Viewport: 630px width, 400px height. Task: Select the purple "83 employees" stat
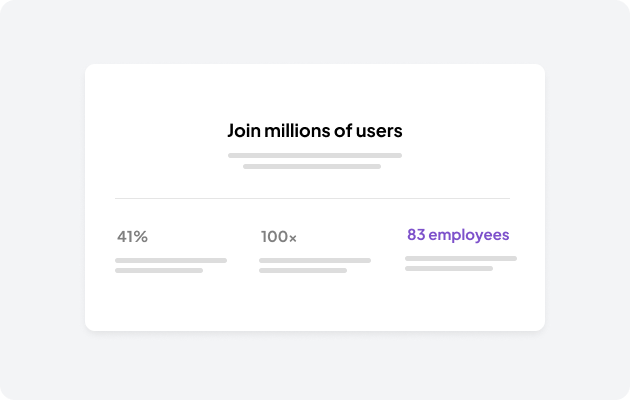[x=458, y=235]
